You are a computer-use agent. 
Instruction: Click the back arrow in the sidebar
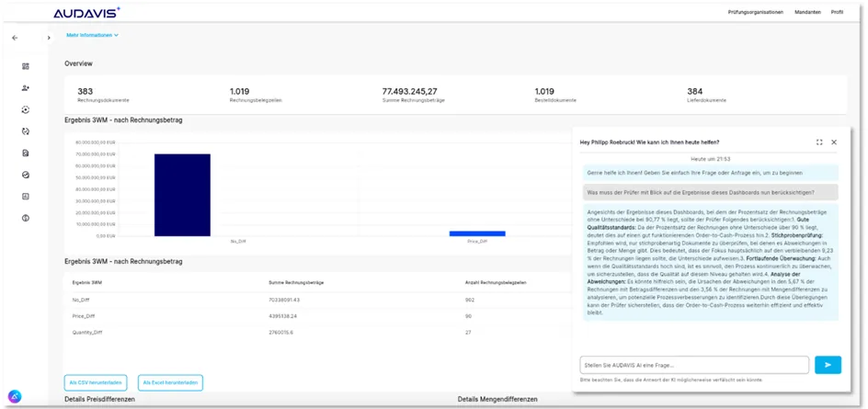click(15, 39)
